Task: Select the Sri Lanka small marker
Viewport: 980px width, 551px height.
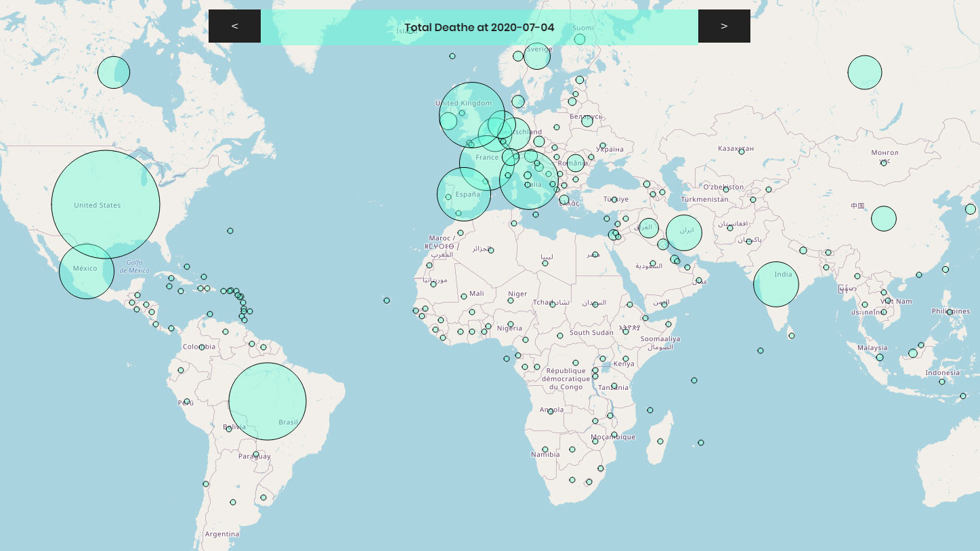Action: pyautogui.click(x=791, y=336)
